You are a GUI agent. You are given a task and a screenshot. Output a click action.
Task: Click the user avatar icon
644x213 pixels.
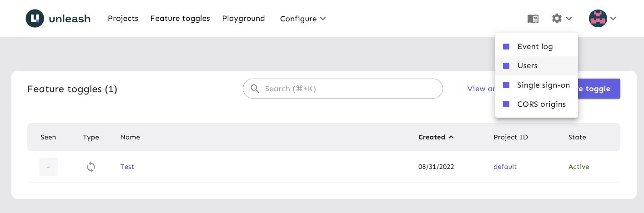click(x=598, y=19)
